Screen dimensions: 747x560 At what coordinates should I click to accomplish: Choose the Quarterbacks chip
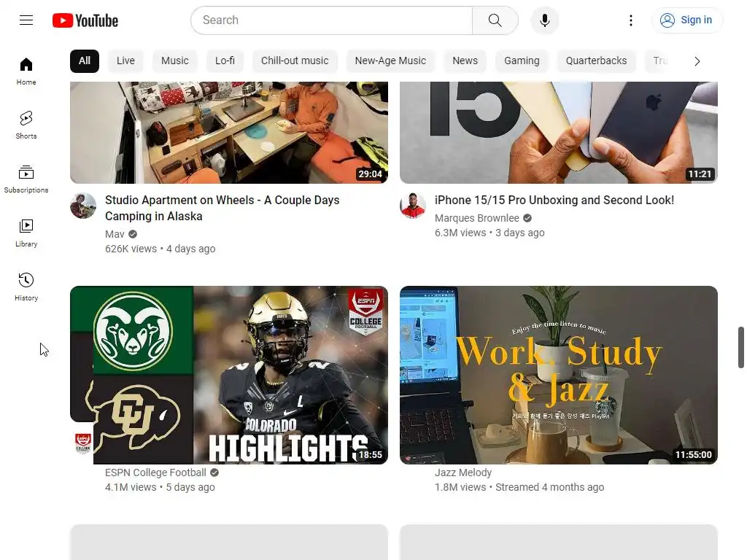[x=596, y=61]
